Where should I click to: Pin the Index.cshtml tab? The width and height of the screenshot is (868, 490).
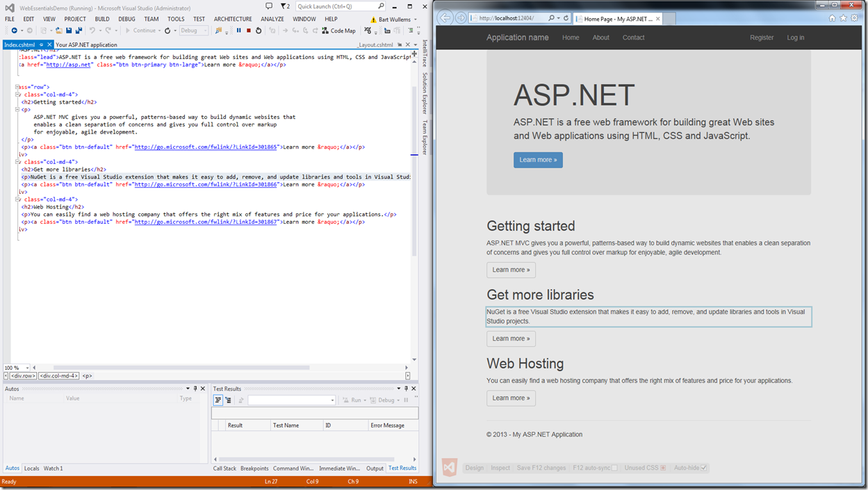(41, 44)
